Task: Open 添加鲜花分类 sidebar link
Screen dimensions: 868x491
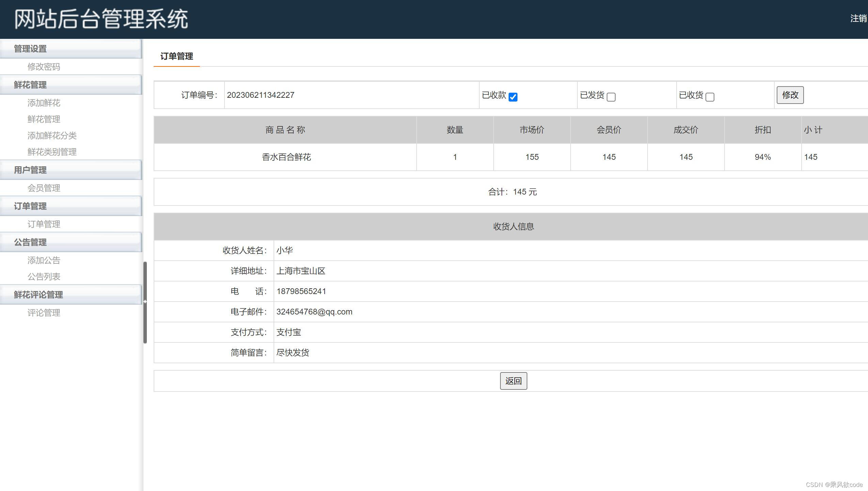Action: pos(52,136)
